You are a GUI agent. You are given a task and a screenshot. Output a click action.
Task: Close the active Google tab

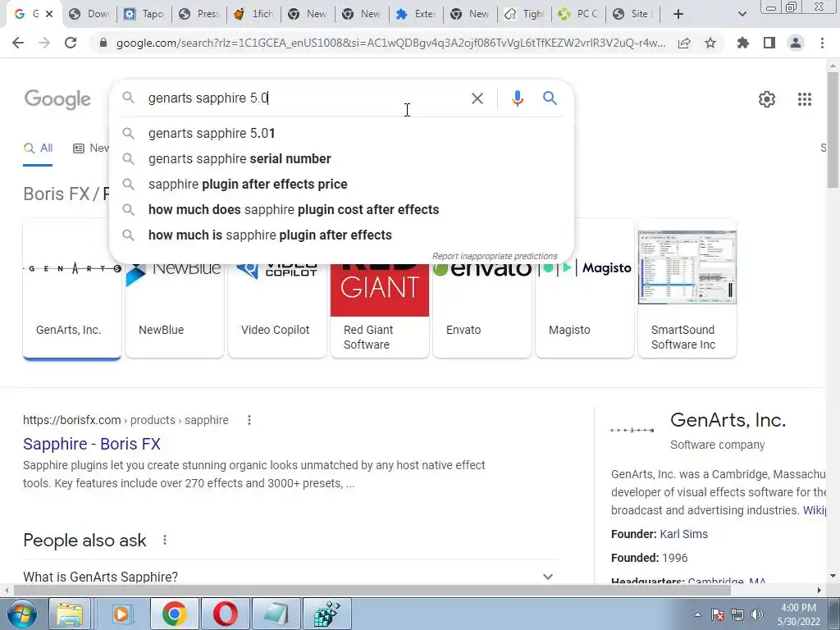(x=49, y=14)
